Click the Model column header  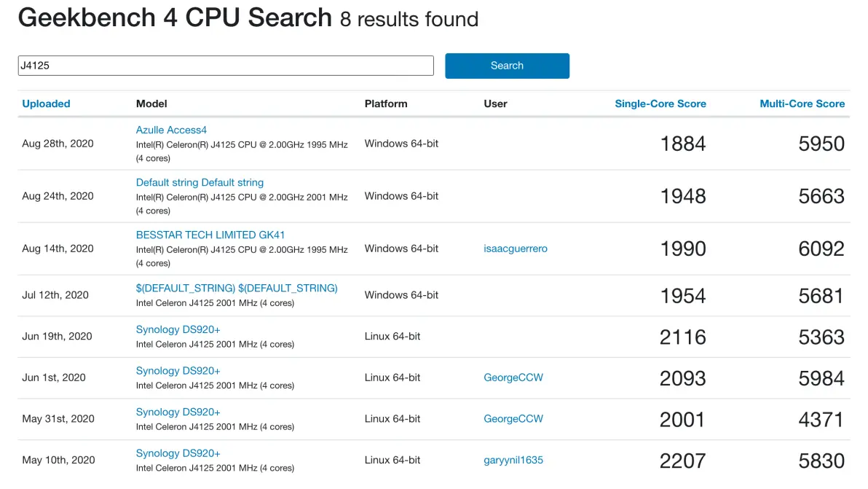tap(151, 103)
